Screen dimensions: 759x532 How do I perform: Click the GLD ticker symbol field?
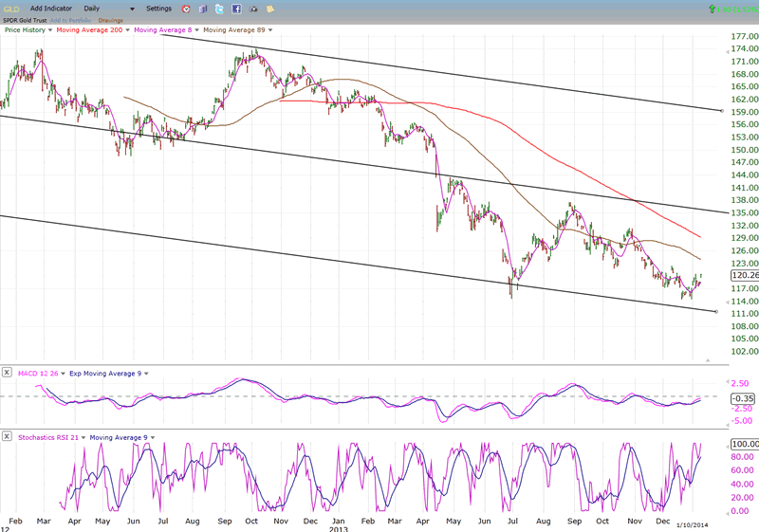(10, 9)
